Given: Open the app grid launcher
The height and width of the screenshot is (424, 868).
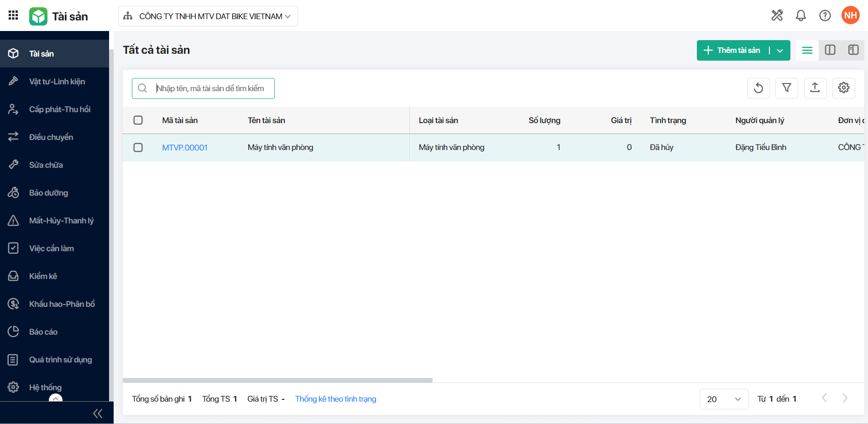Looking at the screenshot, I should click(13, 16).
